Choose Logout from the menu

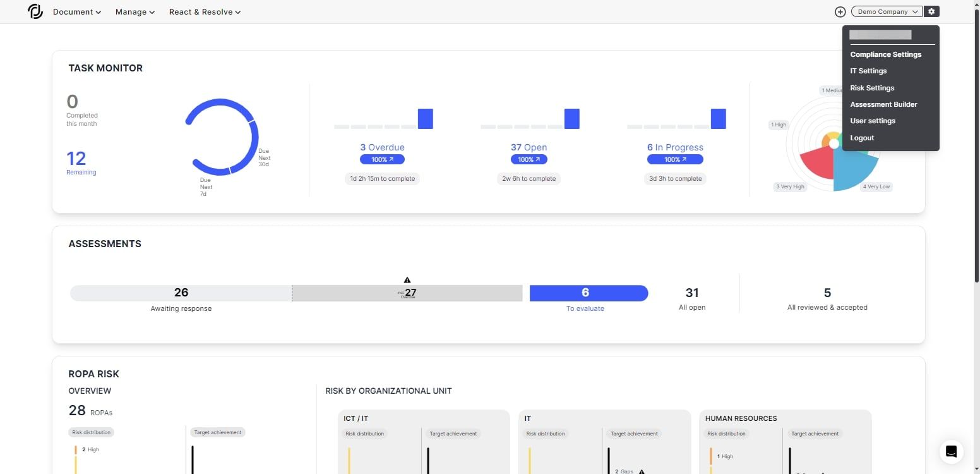point(862,138)
